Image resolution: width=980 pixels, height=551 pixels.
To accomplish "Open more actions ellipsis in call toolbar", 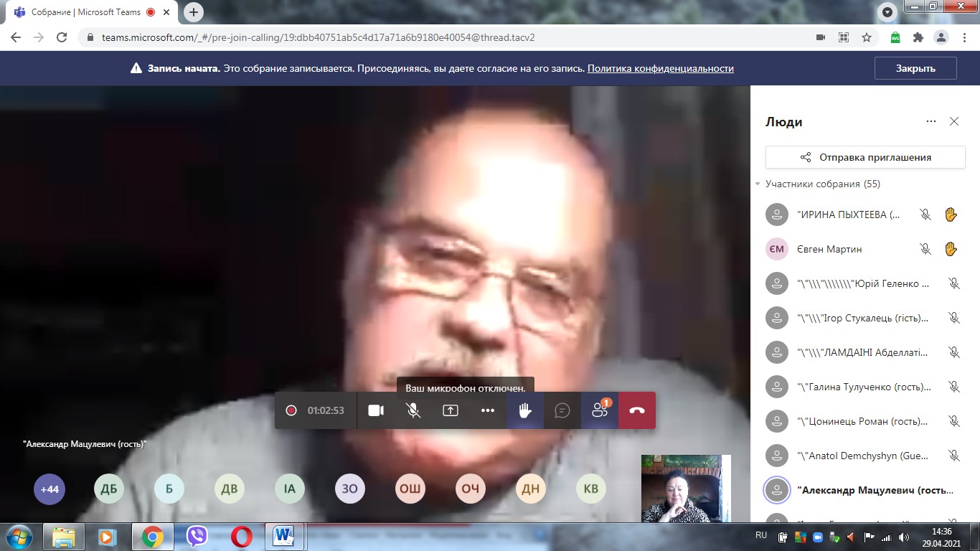I will click(x=488, y=410).
